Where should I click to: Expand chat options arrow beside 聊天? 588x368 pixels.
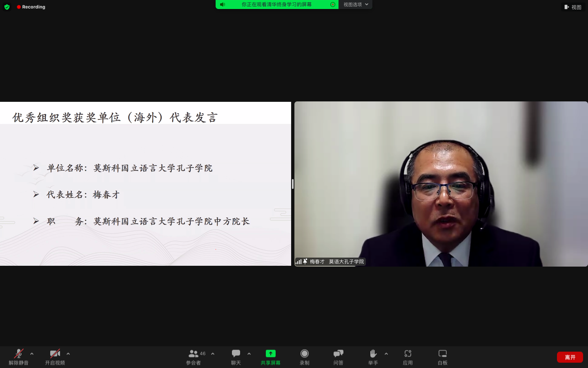[249, 354]
